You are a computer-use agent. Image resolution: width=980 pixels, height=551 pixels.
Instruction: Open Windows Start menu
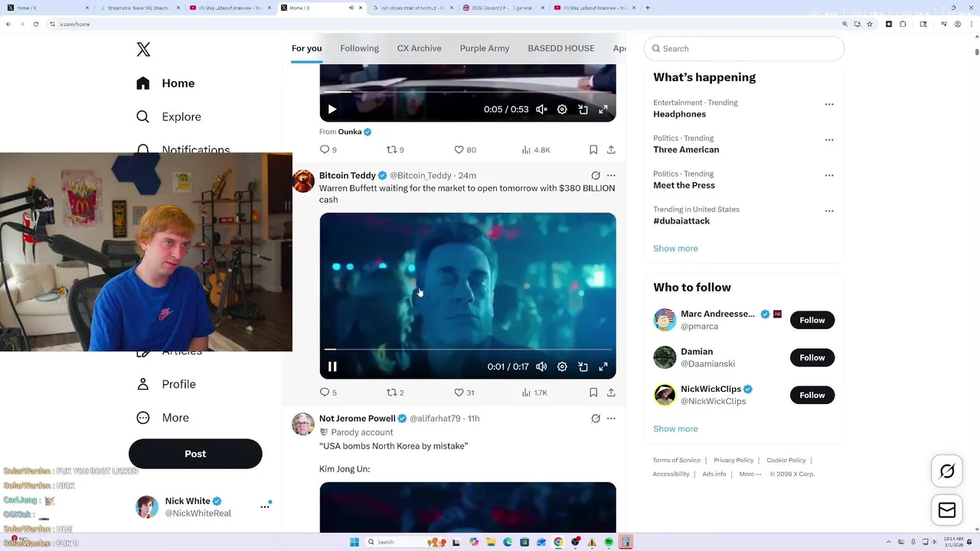tap(354, 542)
